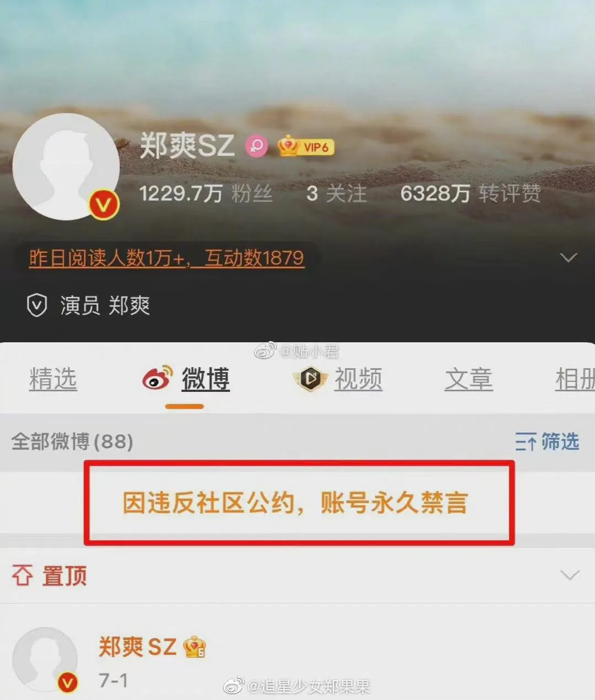Open 6328万 转评赞 interactions count

[471, 193]
